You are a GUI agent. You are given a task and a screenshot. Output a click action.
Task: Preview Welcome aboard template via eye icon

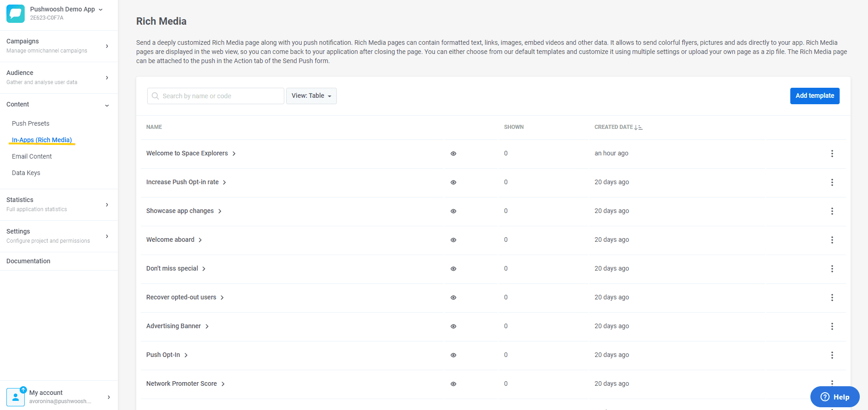coord(453,240)
